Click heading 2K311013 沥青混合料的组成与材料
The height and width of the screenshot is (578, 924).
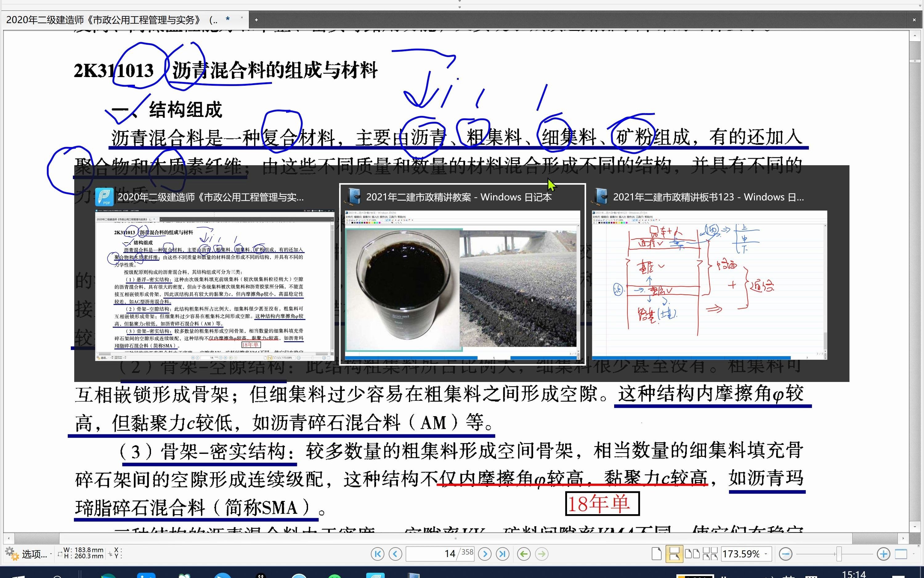coord(226,70)
